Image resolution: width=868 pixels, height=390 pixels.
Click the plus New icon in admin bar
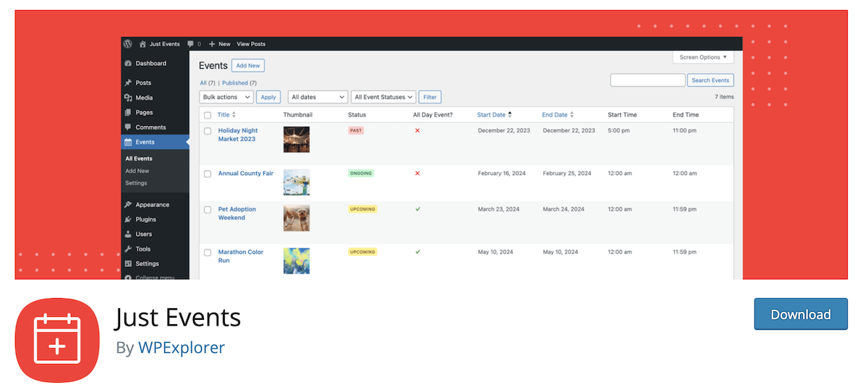tap(212, 44)
